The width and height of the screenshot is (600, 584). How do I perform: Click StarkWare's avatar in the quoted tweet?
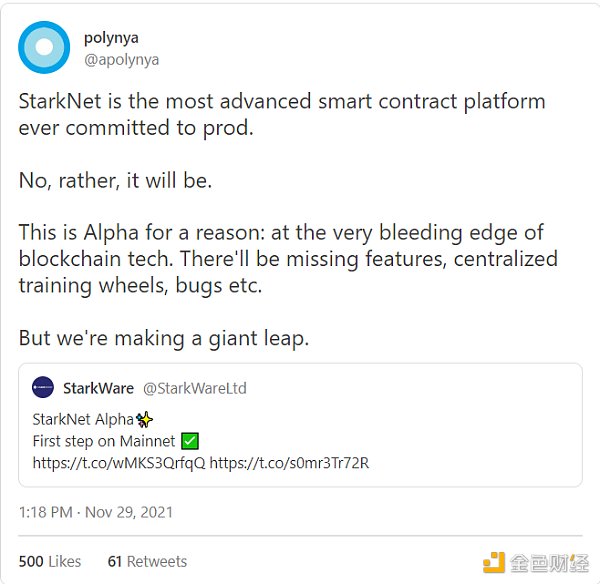tap(43, 388)
